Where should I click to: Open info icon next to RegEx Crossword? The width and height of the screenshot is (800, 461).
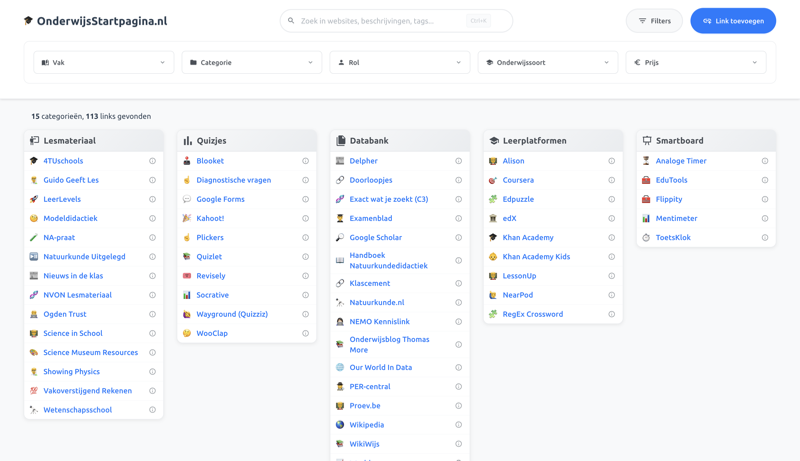611,314
